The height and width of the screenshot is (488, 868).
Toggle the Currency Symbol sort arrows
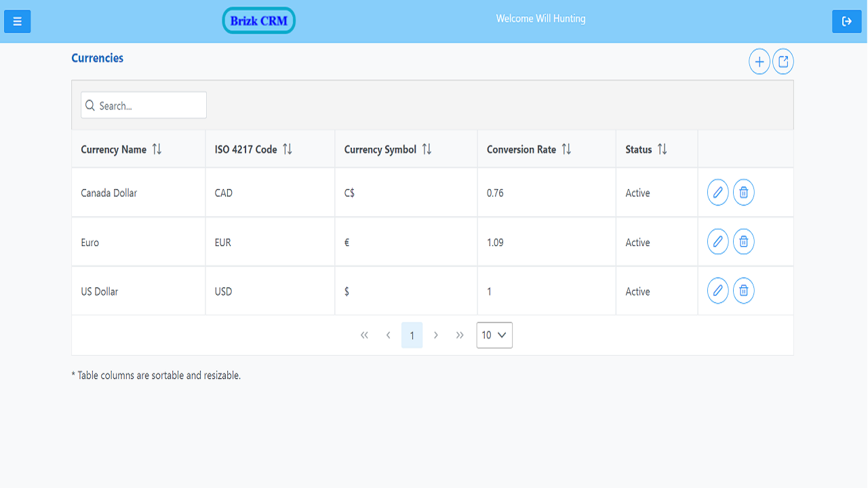427,148
